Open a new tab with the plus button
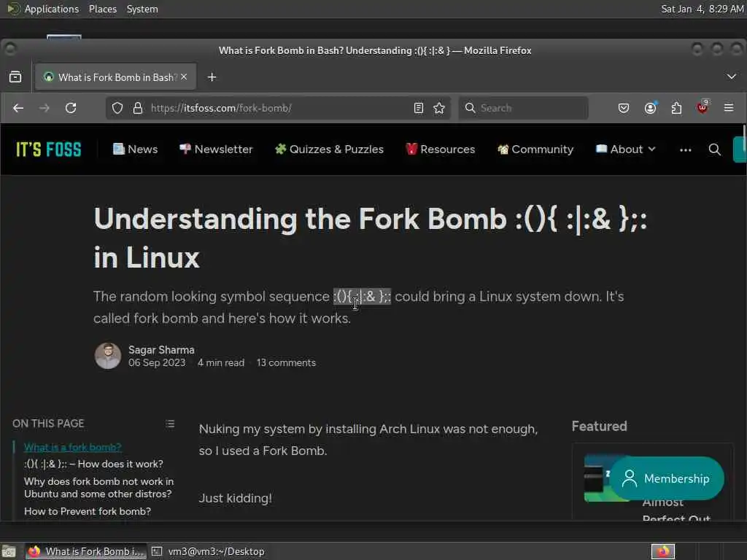The image size is (747, 560). (212, 77)
